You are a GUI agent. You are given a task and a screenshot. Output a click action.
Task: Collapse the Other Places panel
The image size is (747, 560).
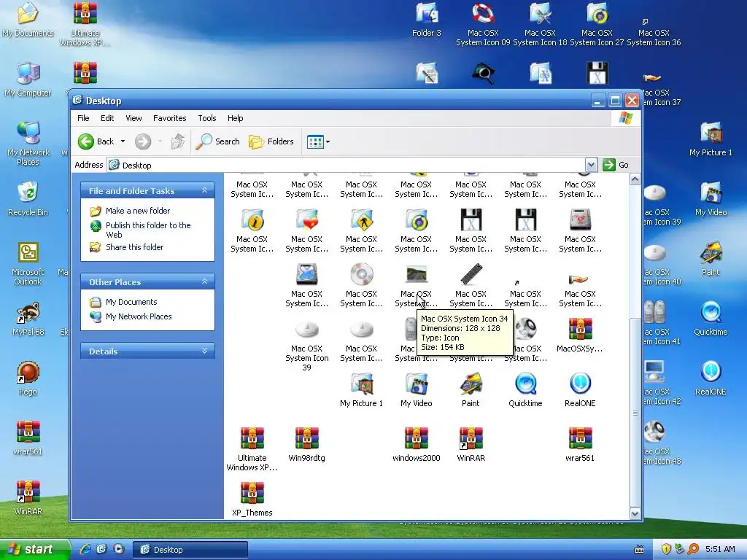(204, 281)
